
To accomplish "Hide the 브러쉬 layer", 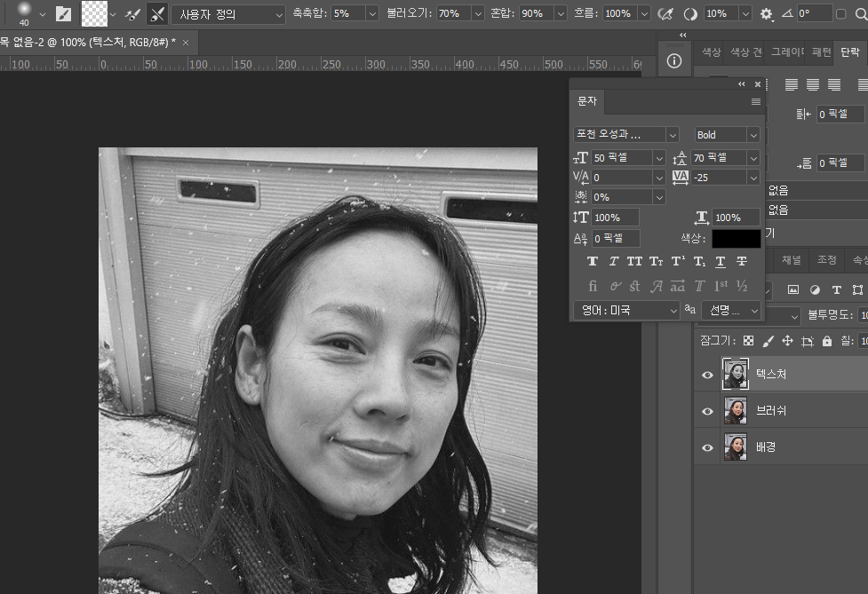I will point(707,410).
